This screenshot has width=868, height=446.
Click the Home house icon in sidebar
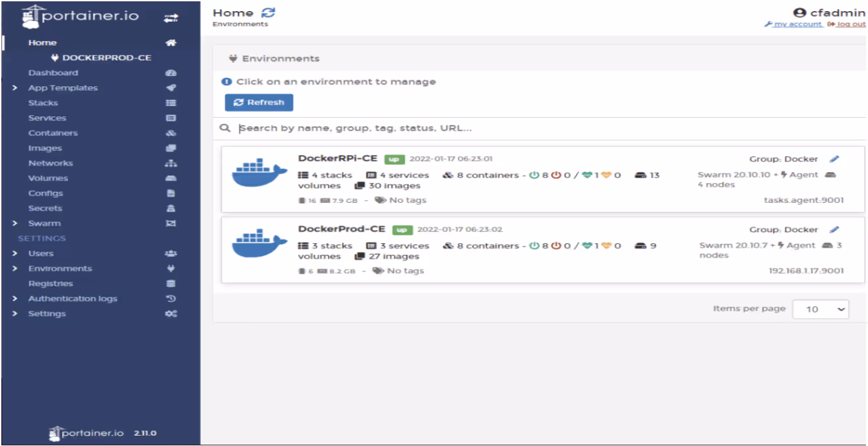pyautogui.click(x=171, y=43)
